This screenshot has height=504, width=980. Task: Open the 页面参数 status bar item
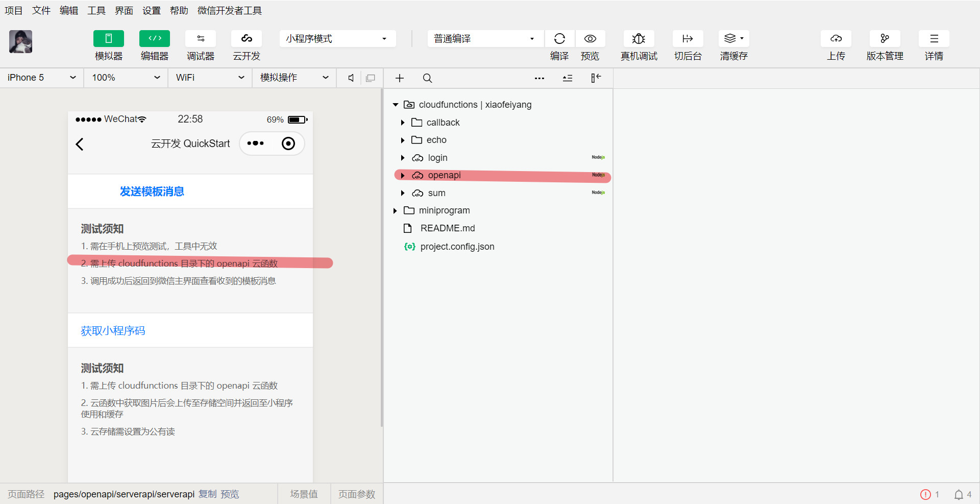(x=357, y=494)
